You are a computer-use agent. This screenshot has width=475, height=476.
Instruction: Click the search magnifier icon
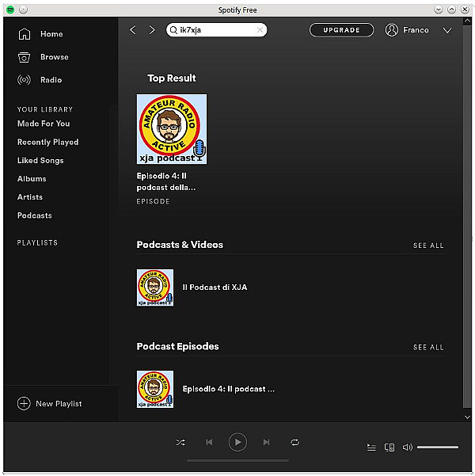pos(173,30)
